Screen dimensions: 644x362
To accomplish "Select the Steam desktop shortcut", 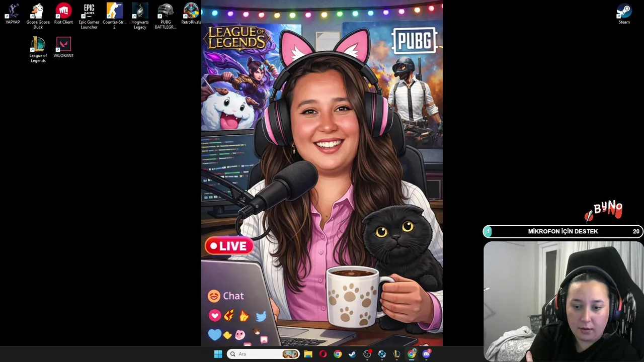I will [x=624, y=14].
